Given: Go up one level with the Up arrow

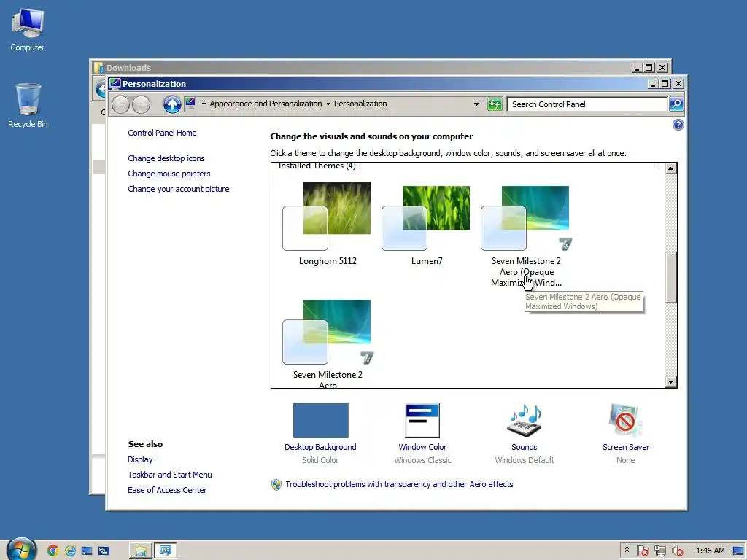Looking at the screenshot, I should click(x=172, y=104).
